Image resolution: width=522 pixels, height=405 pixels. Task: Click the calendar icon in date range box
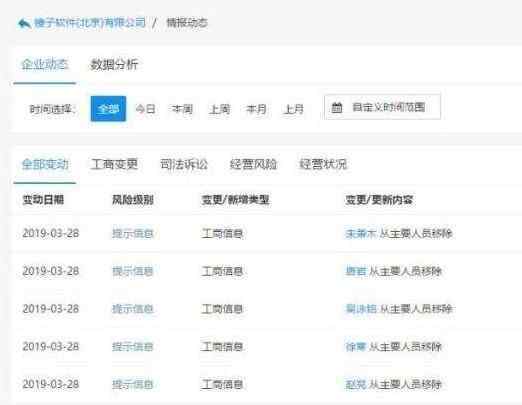pos(337,107)
